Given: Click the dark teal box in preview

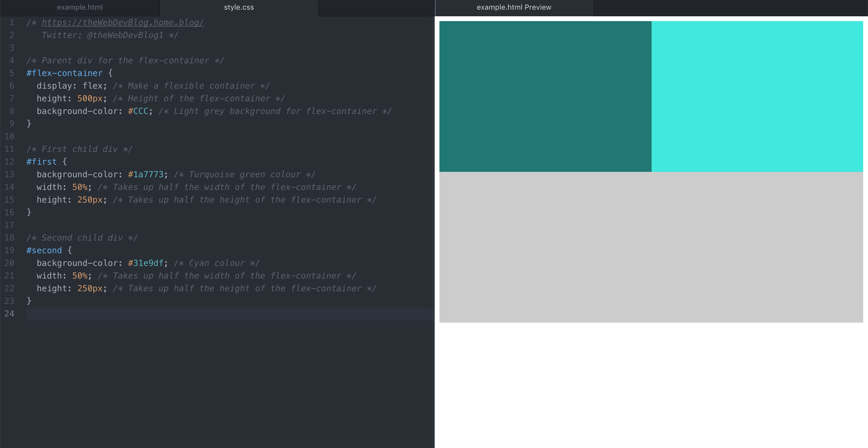Looking at the screenshot, I should 545,96.
